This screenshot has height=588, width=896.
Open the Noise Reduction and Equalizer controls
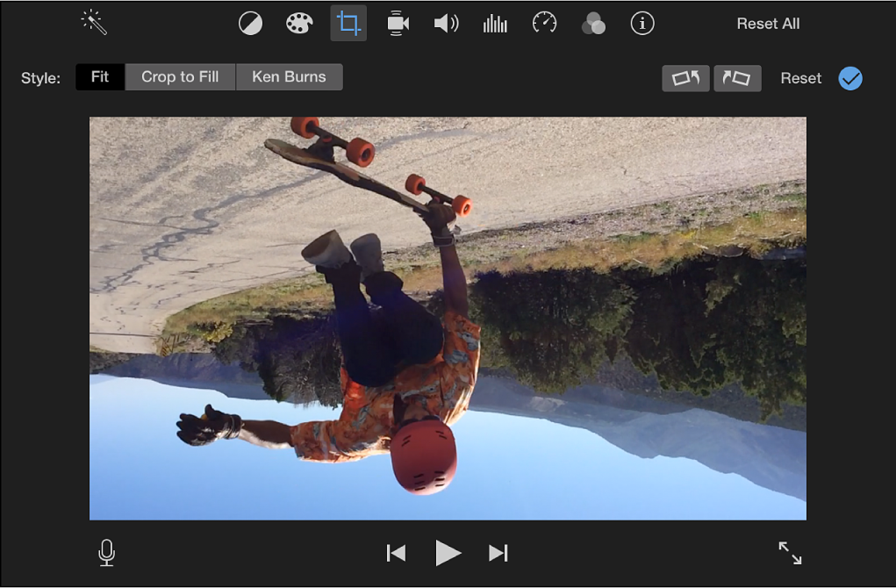495,24
